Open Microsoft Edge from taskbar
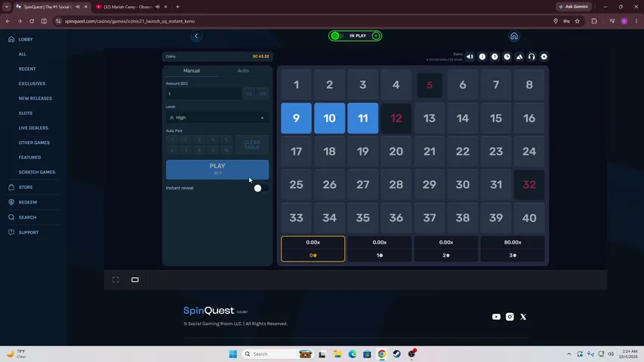The height and width of the screenshot is (362, 644). pyautogui.click(x=353, y=354)
